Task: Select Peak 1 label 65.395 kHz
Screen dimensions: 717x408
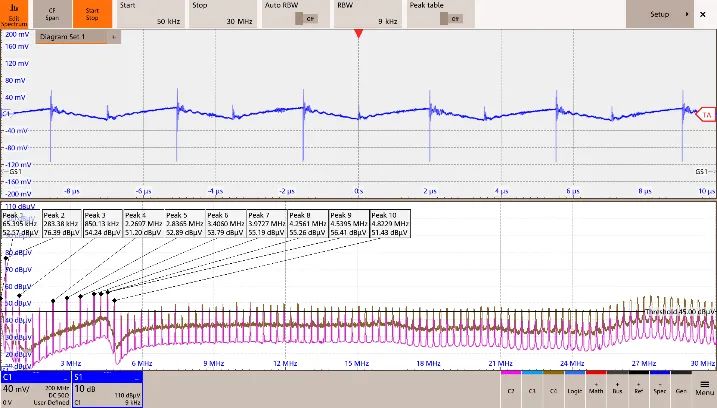Action: coord(21,224)
